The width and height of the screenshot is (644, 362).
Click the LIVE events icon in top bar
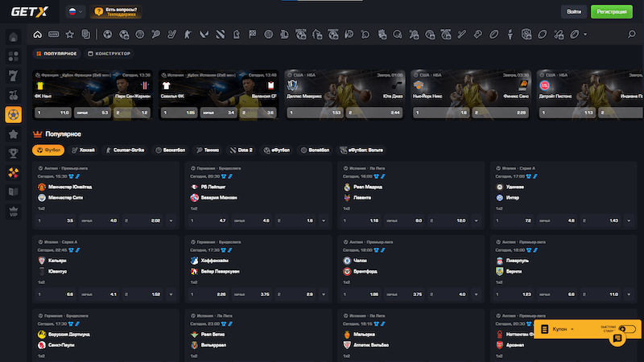pos(53,35)
